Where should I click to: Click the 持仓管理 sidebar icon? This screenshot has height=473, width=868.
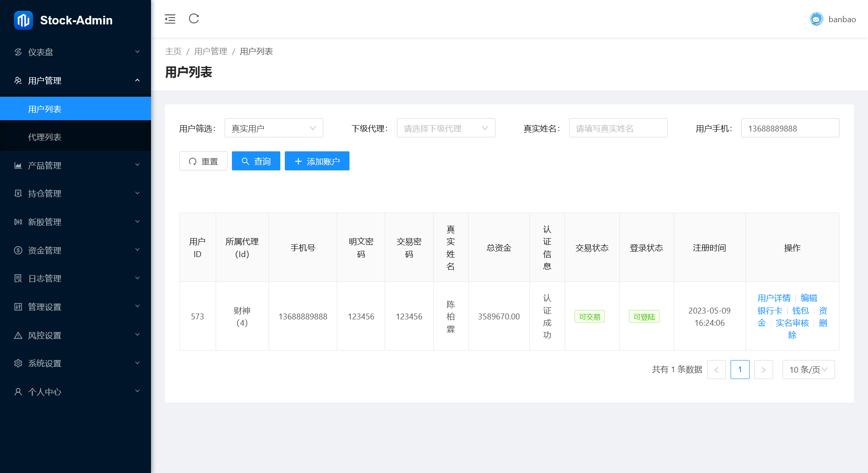tap(18, 193)
